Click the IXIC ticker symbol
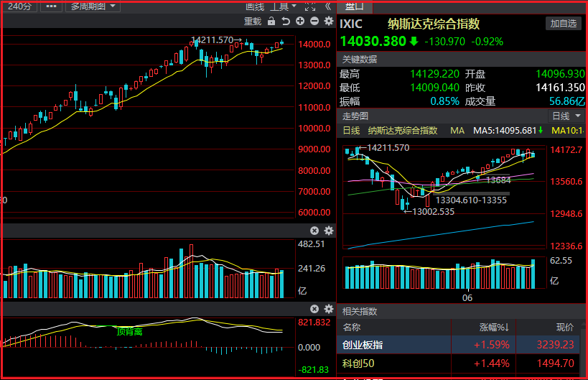 click(351, 24)
